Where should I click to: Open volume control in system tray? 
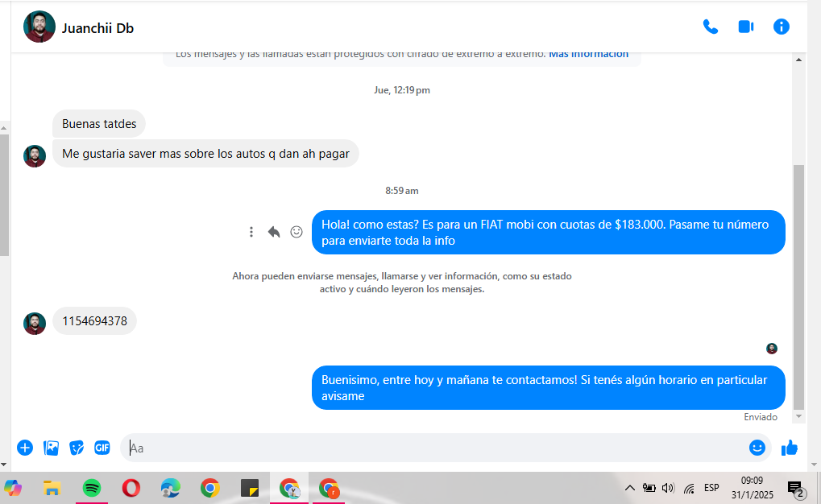(668, 488)
